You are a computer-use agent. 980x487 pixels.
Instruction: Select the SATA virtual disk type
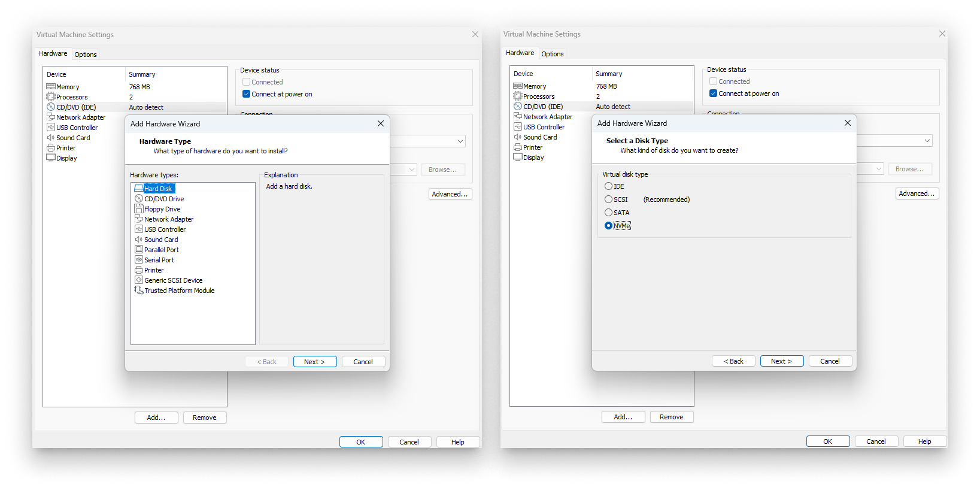coord(608,213)
